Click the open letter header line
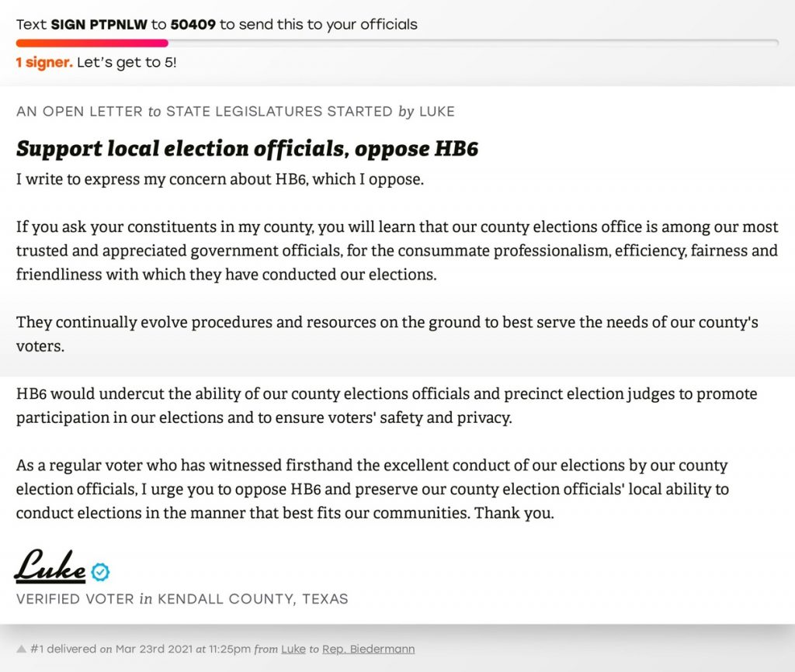 [235, 112]
